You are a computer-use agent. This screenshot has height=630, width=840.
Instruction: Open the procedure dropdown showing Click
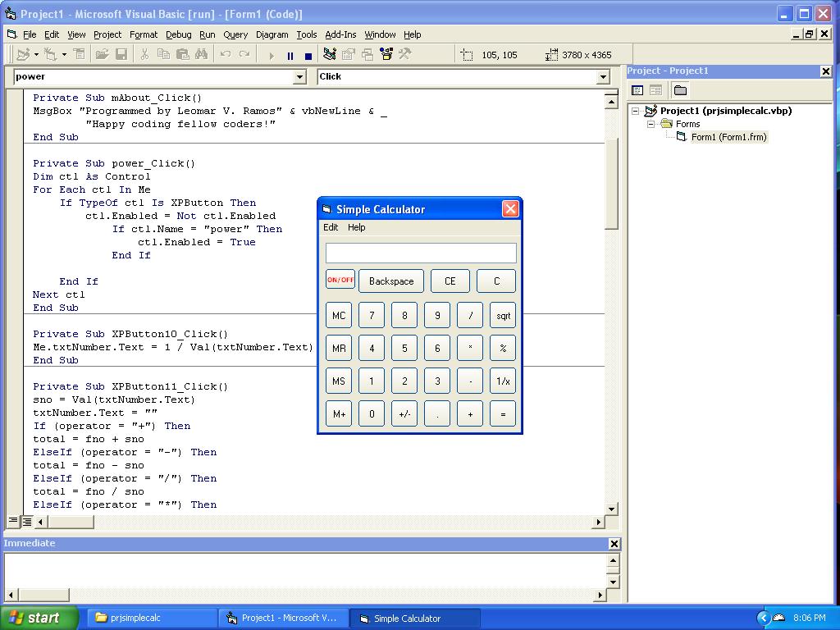click(x=603, y=77)
